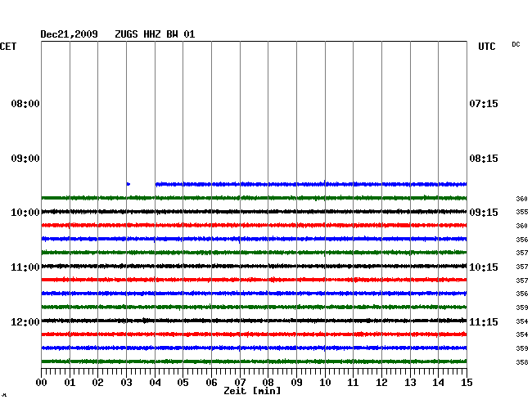Select the 08:00 CET time label
Image resolution: width=532 pixels, height=404 pixels.
25,104
